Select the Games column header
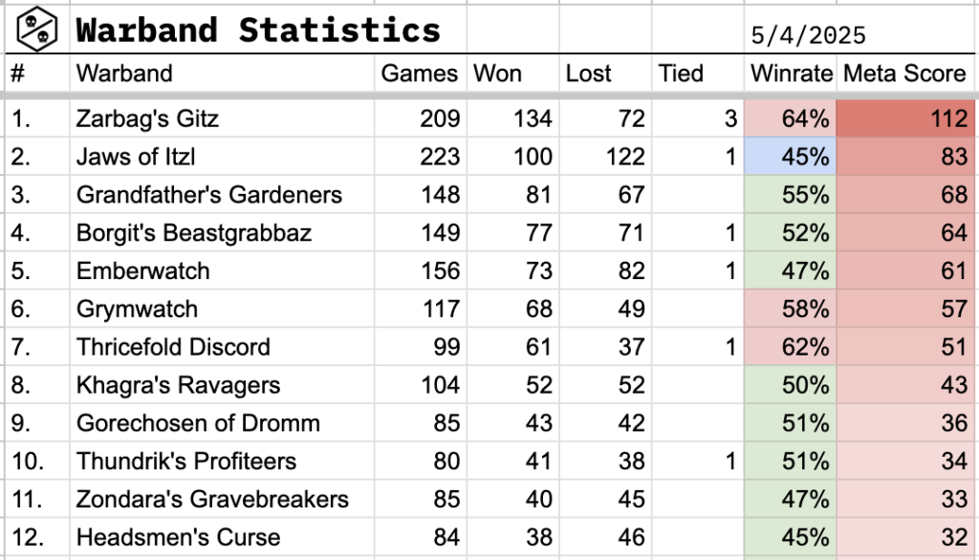Screen dimensions: 979x560 (x=420, y=74)
